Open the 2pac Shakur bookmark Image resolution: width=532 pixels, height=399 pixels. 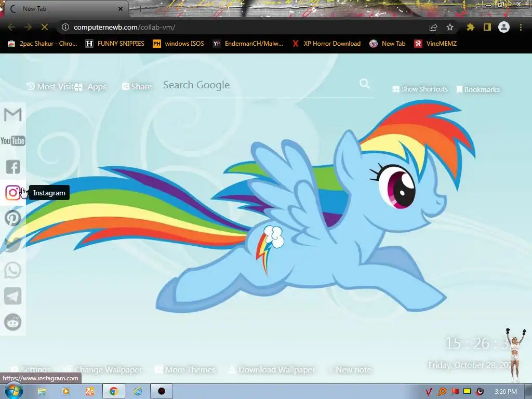[43, 44]
